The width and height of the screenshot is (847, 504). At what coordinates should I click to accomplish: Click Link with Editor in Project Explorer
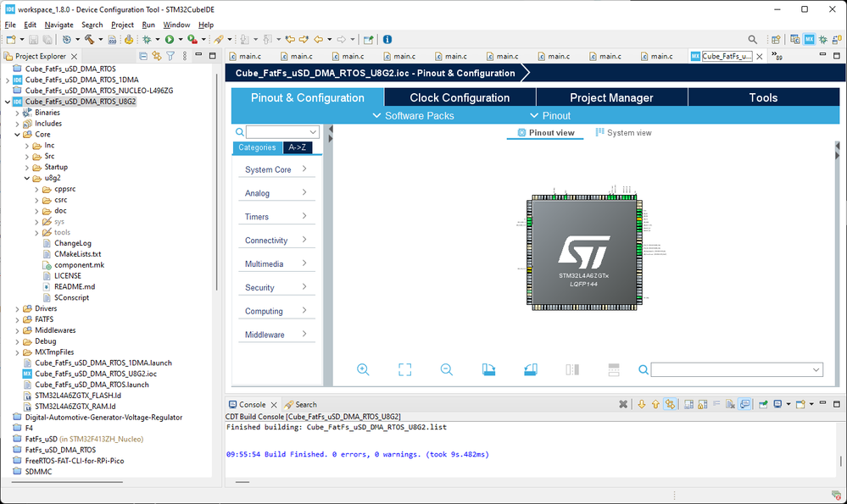pyautogui.click(x=157, y=56)
